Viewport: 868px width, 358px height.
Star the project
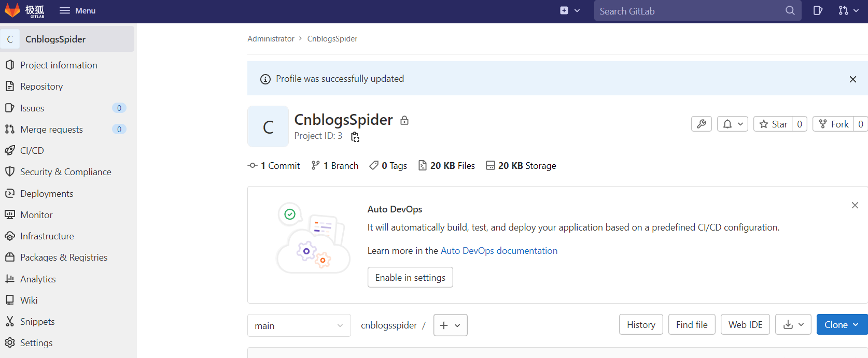(x=773, y=124)
